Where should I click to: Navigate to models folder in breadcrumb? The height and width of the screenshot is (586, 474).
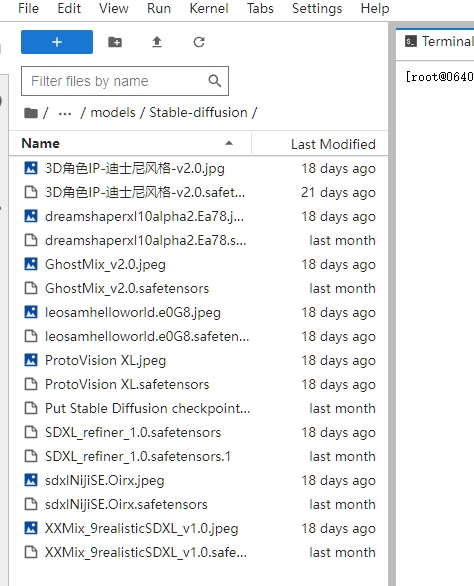[x=113, y=112]
